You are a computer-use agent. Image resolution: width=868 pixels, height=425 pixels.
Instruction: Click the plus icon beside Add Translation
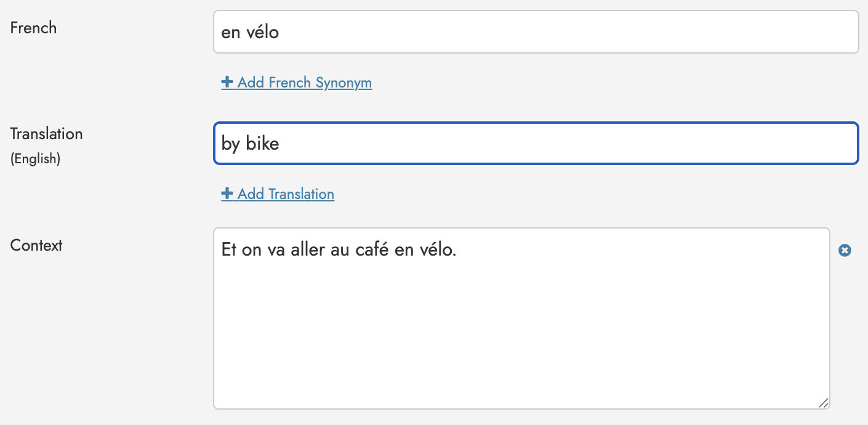227,193
